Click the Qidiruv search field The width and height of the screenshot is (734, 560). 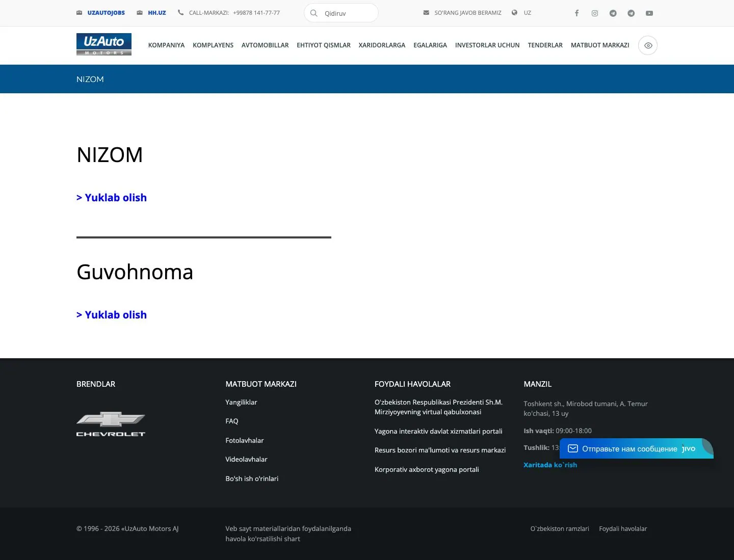point(341,13)
